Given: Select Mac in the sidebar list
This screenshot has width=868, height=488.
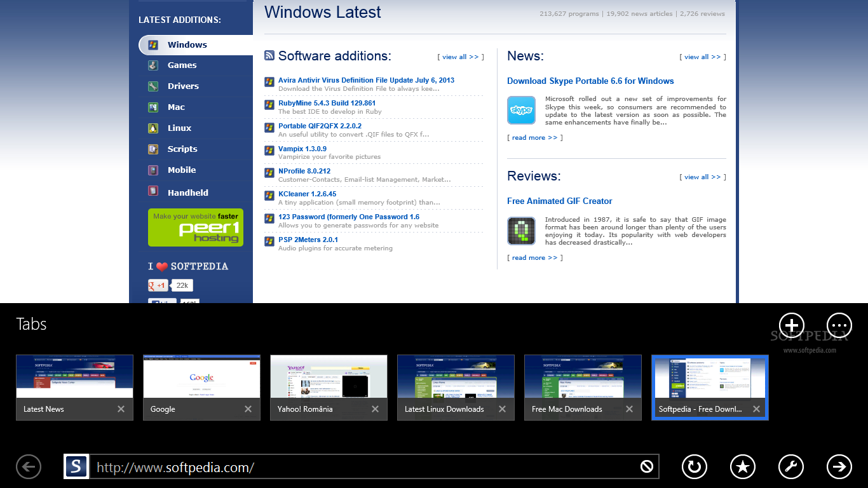Looking at the screenshot, I should (x=176, y=107).
